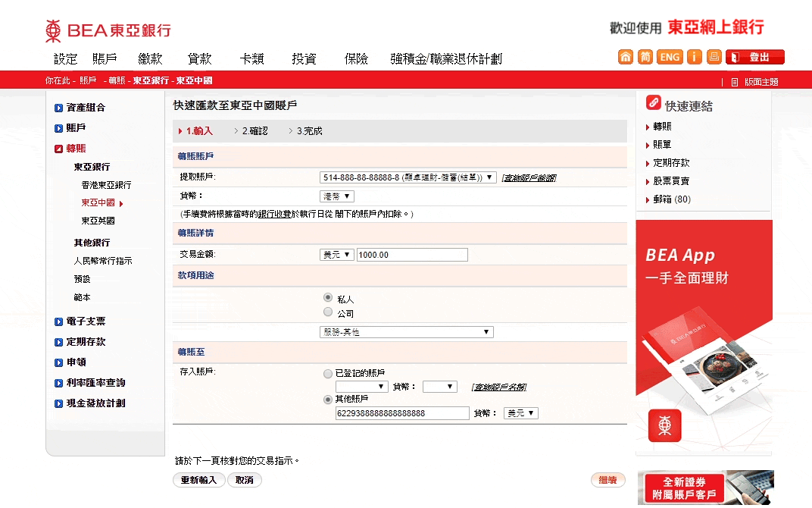Open the 全新證券附屬賬戶客戶 banner
This screenshot has height=508, width=812.
pos(706,488)
